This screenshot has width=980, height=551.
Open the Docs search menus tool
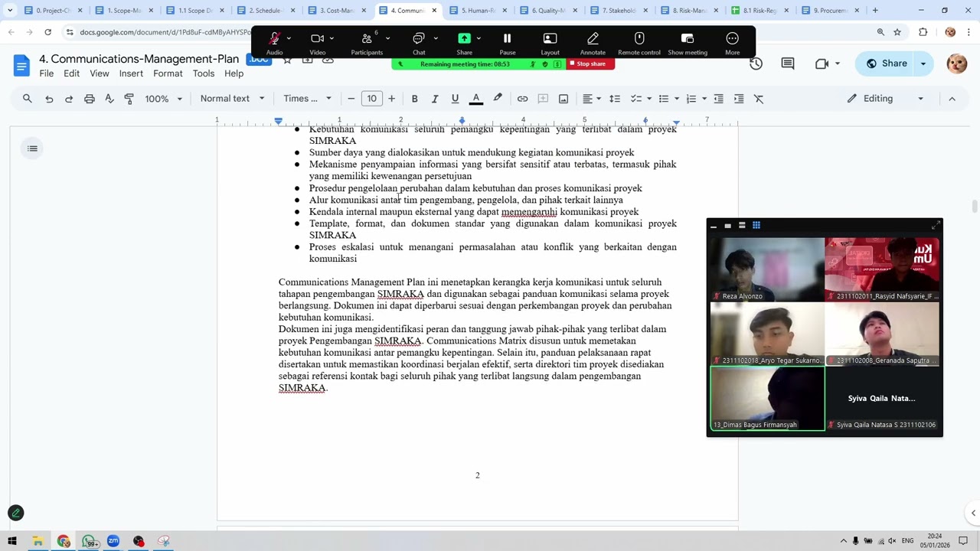pyautogui.click(x=28, y=99)
